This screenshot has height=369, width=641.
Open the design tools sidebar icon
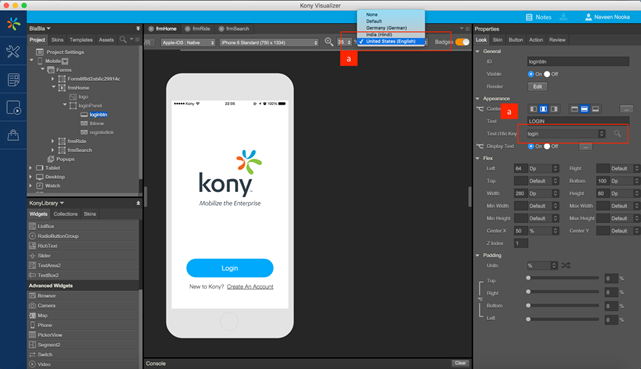coord(13,51)
